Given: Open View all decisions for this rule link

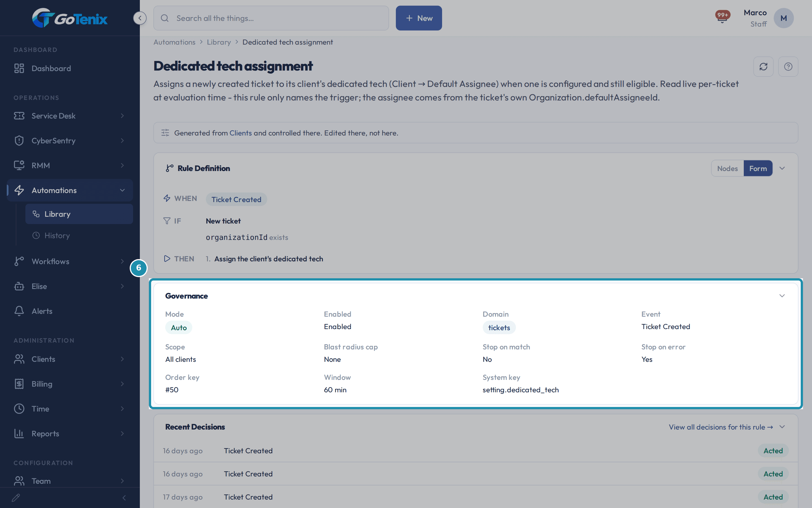Looking at the screenshot, I should coord(721,427).
